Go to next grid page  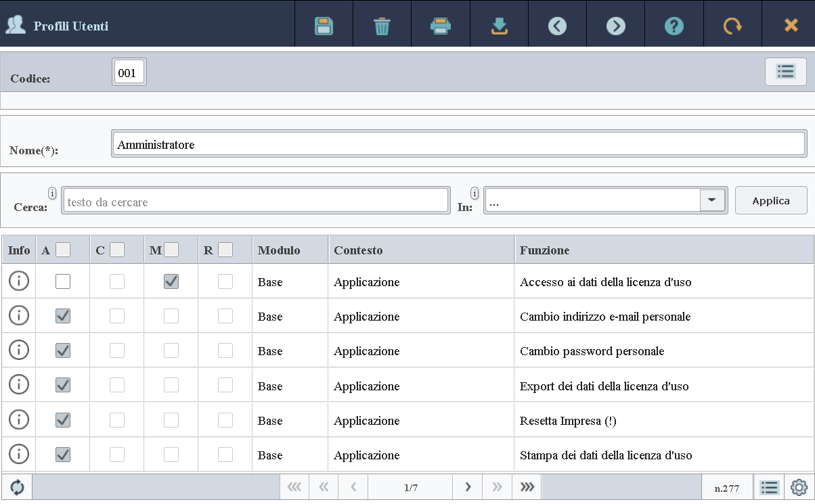pyautogui.click(x=468, y=487)
